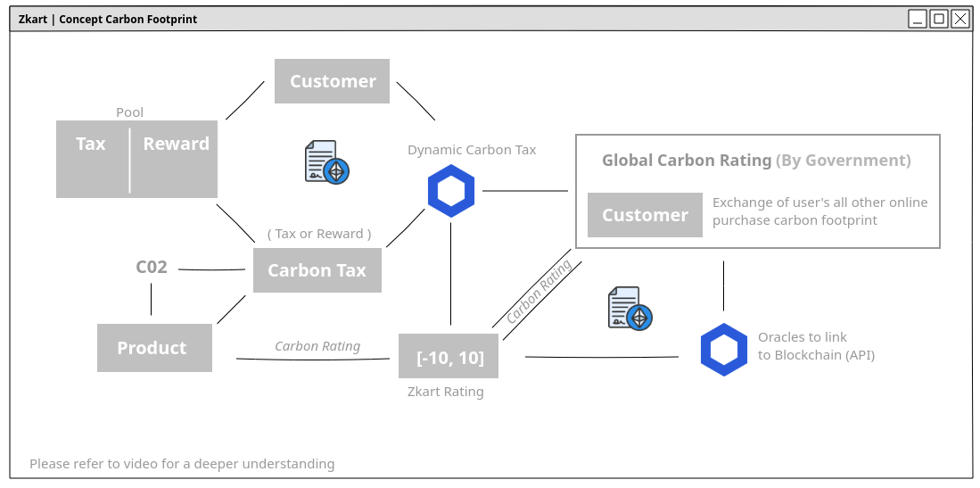Minimize the Zkart window
Image resolution: width=980 pixels, height=488 pixels.
click(917, 19)
